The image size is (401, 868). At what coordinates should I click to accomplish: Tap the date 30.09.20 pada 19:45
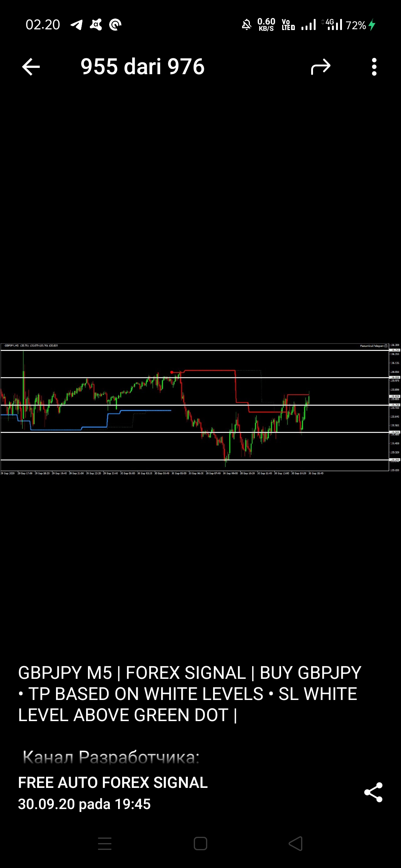point(84,804)
